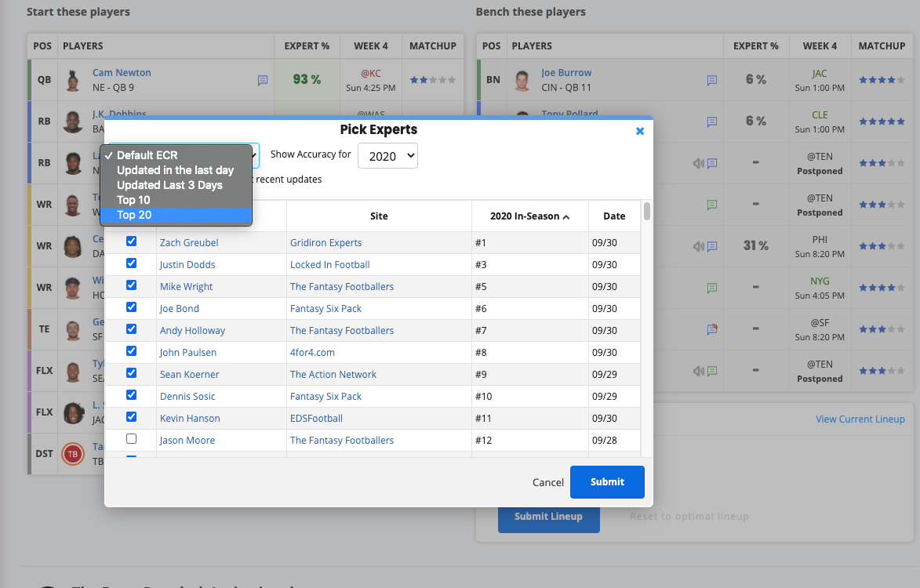This screenshot has width=920, height=588.
Task: Uncheck Sean Koerner's checkbox
Action: (x=132, y=373)
